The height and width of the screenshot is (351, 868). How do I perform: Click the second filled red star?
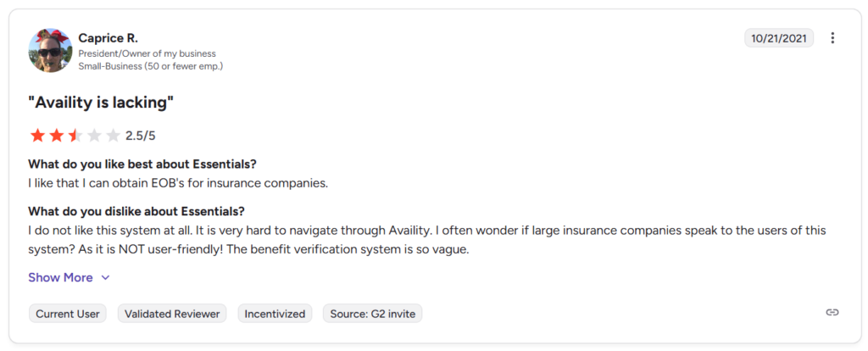tap(56, 135)
